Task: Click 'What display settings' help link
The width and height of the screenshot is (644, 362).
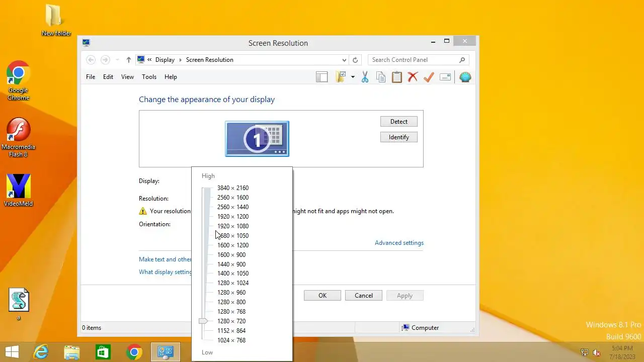Action: 165,272
